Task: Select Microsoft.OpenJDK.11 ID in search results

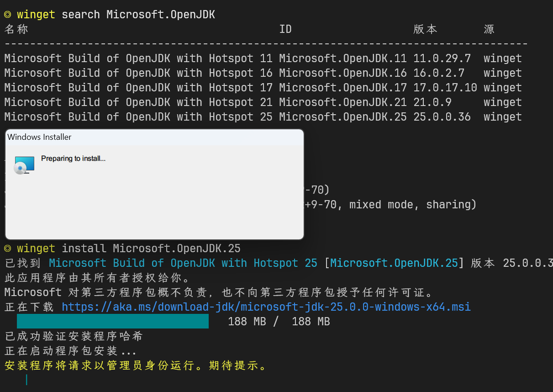Action: [x=342, y=58]
